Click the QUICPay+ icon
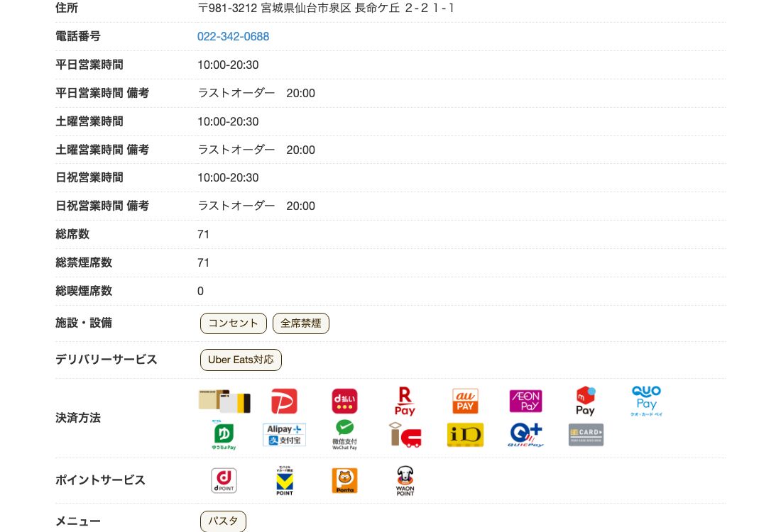Screen dimensions: 781x532 pyautogui.click(x=525, y=434)
